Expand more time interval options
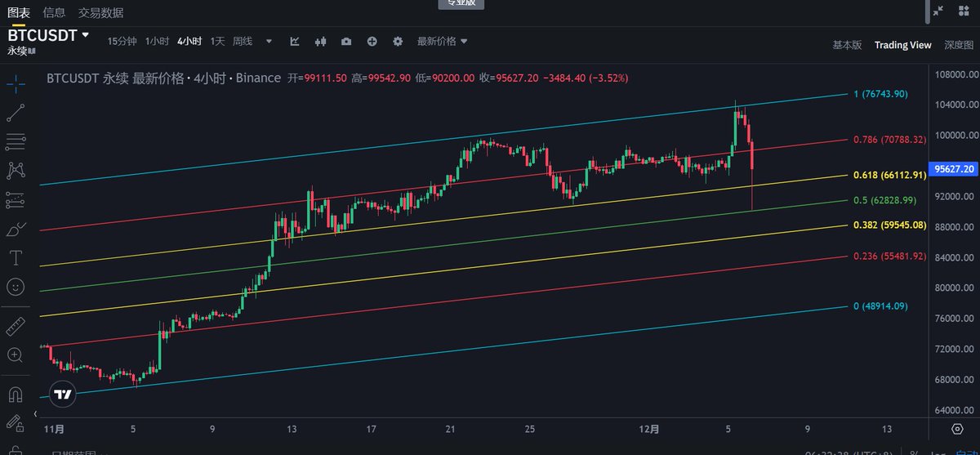980x455 pixels. 269,41
